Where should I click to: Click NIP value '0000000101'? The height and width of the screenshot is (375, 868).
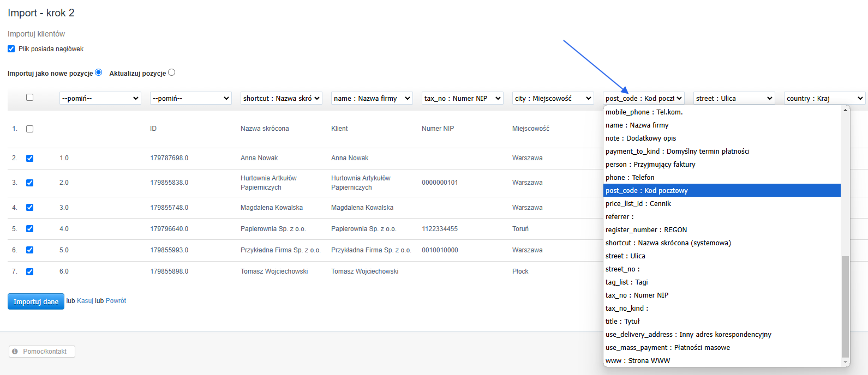pos(440,183)
